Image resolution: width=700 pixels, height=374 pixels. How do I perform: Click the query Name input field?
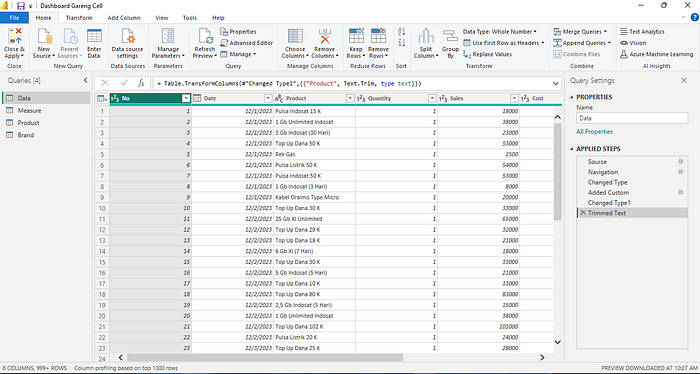pyautogui.click(x=632, y=118)
